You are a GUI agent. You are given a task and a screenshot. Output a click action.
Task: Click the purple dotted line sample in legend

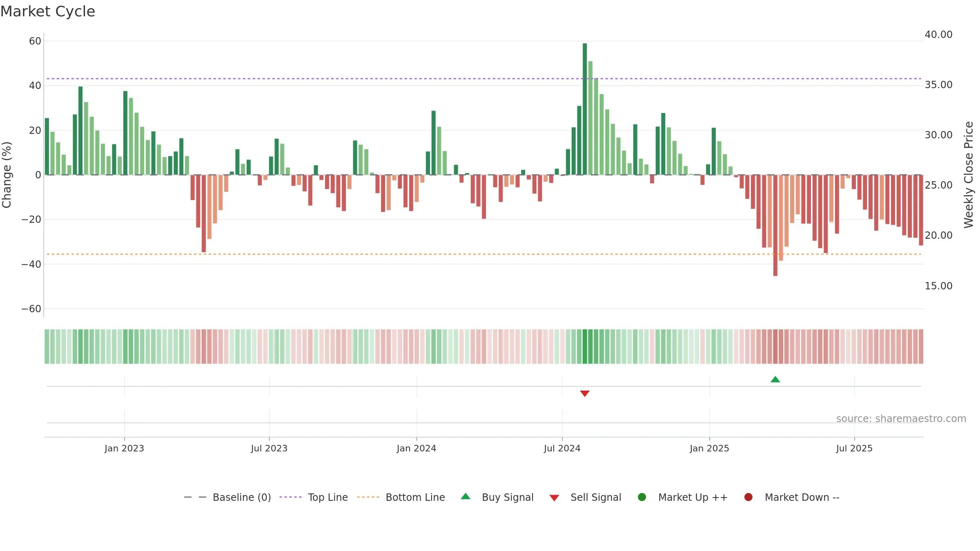pyautogui.click(x=290, y=497)
